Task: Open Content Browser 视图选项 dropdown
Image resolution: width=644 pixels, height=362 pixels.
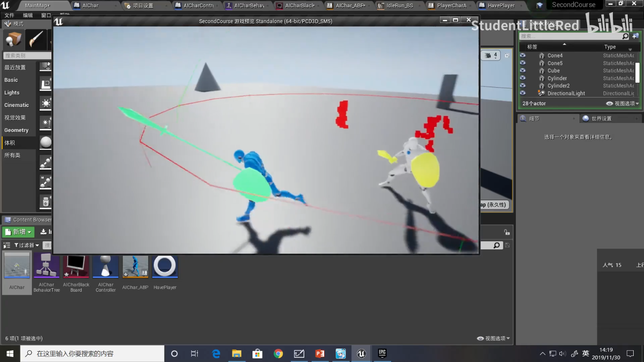Action: click(493, 338)
